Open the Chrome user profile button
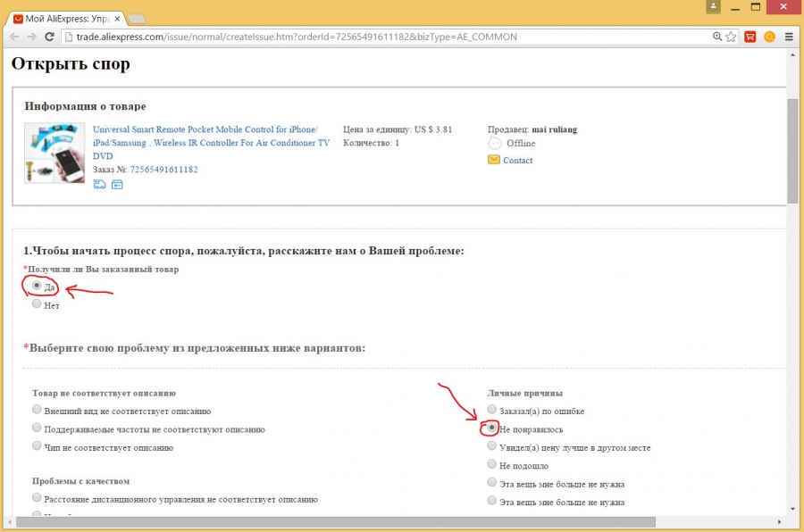Screen dimensions: 804x532 tap(713, 6)
